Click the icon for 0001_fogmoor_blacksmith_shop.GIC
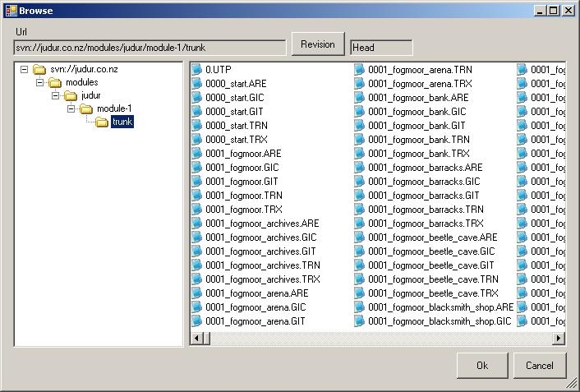The width and height of the screenshot is (580, 392). [359, 321]
